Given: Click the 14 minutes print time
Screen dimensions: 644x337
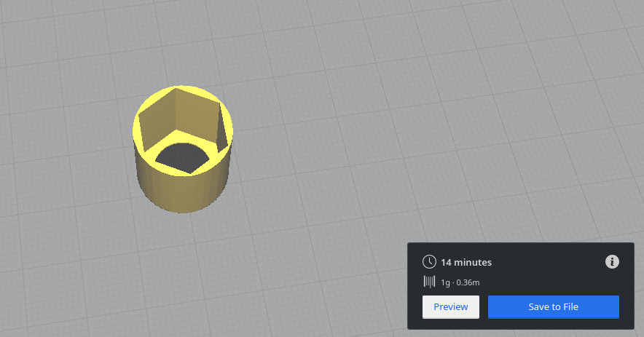Looking at the screenshot, I should tap(466, 262).
